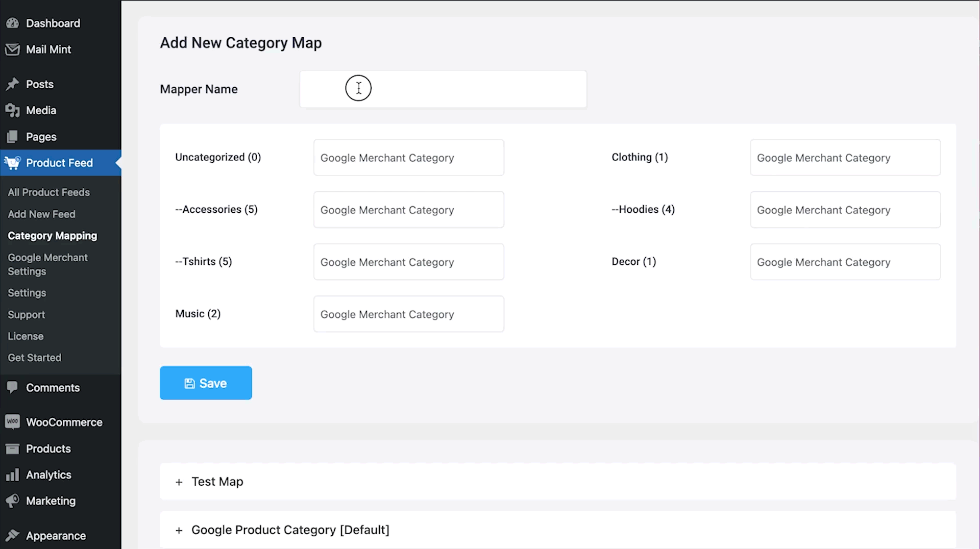Click the Posts pushpin icon

[12, 84]
